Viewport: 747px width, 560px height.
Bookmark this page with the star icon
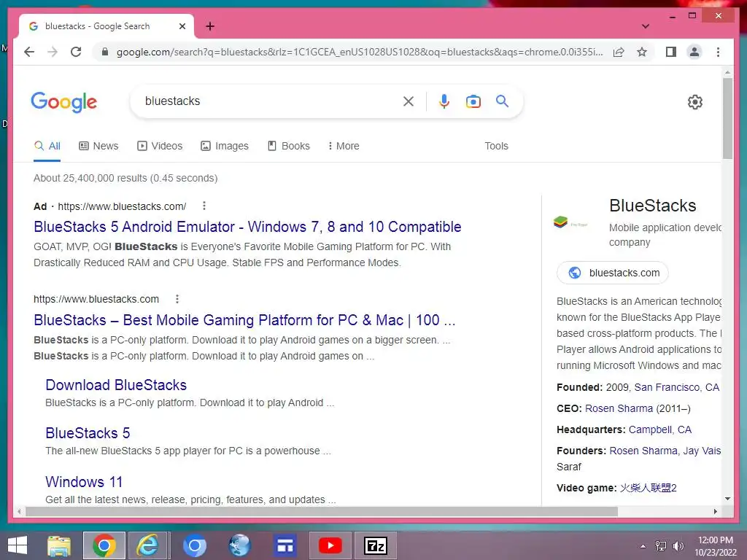point(642,52)
